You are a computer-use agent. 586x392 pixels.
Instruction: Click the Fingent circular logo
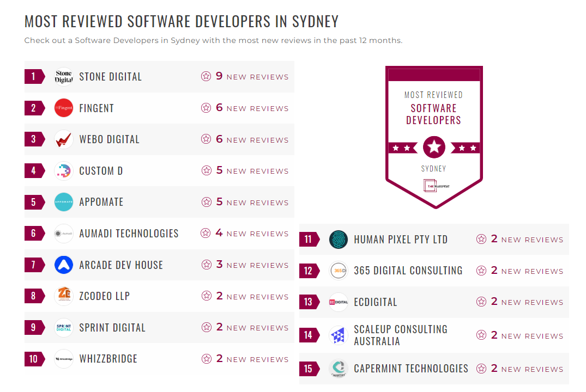click(64, 108)
